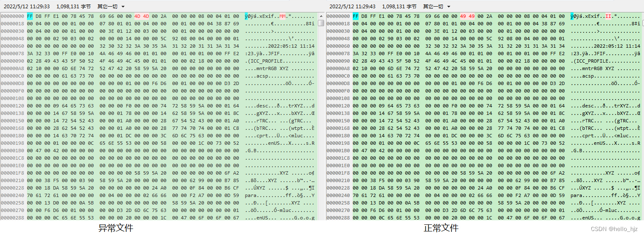Click offset 00000018 in the right pane
This screenshot has height=236, width=644.
pyautogui.click(x=338, y=24)
